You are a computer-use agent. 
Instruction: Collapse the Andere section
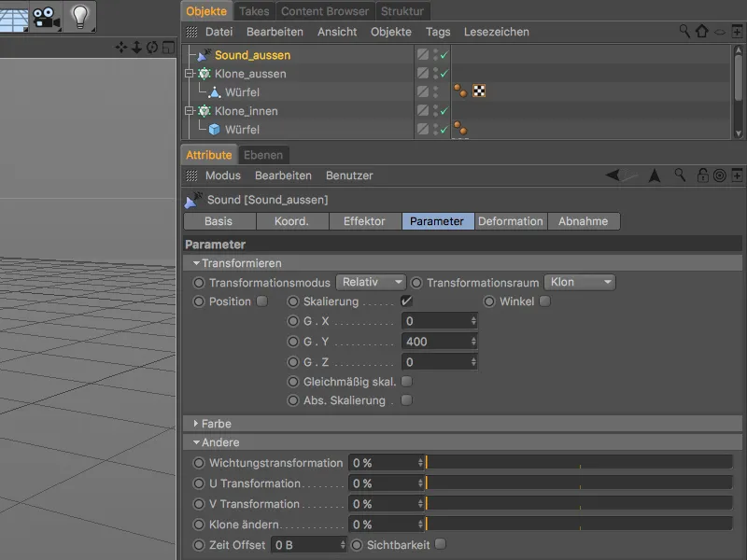(196, 442)
